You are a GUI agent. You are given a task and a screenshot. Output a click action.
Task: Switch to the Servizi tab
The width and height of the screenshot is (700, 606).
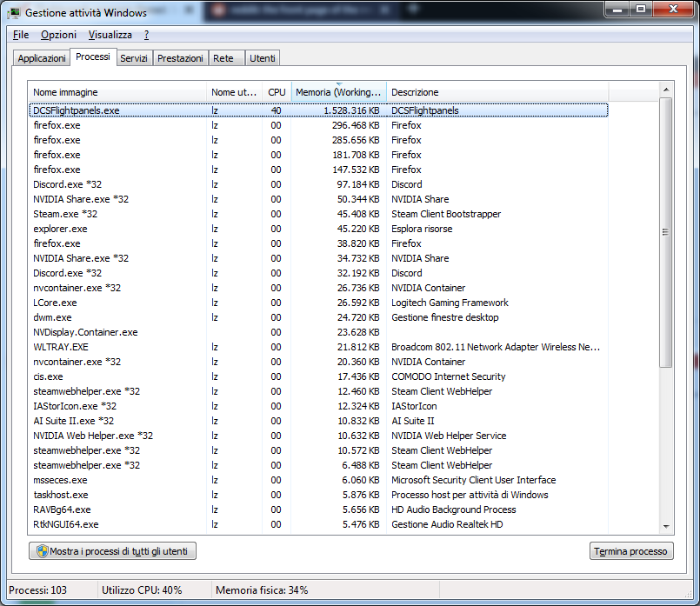(x=134, y=58)
